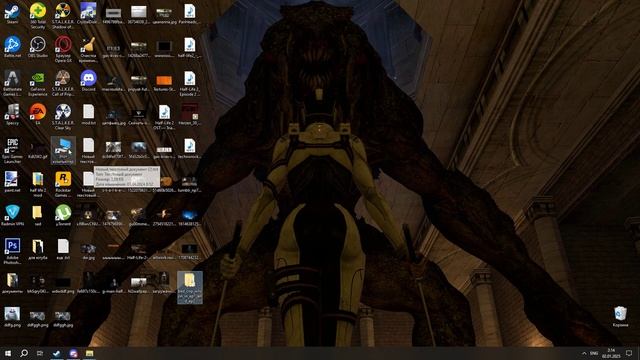Select the Speccy shortcut icon
The height and width of the screenshot is (360, 640).
(x=12, y=114)
